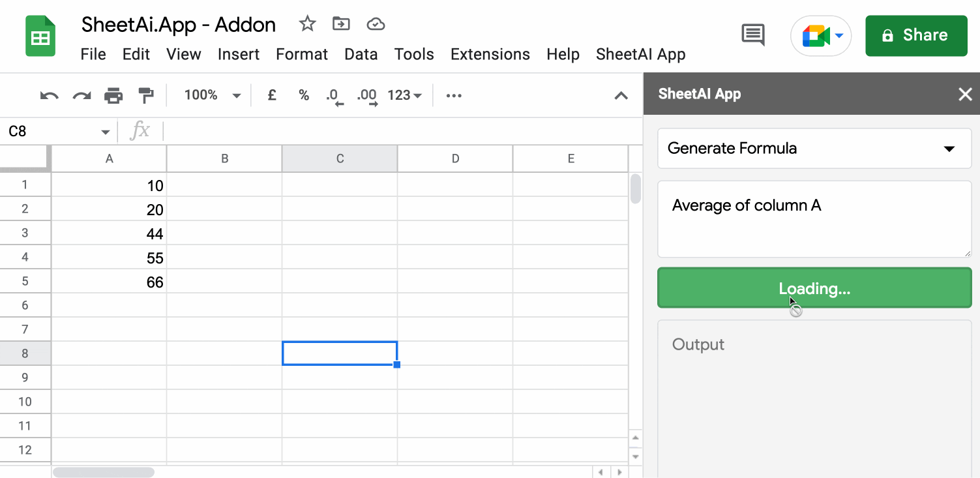Viewport: 980px width, 478px height.
Task: Open comment history speech bubble icon
Action: 753,35
